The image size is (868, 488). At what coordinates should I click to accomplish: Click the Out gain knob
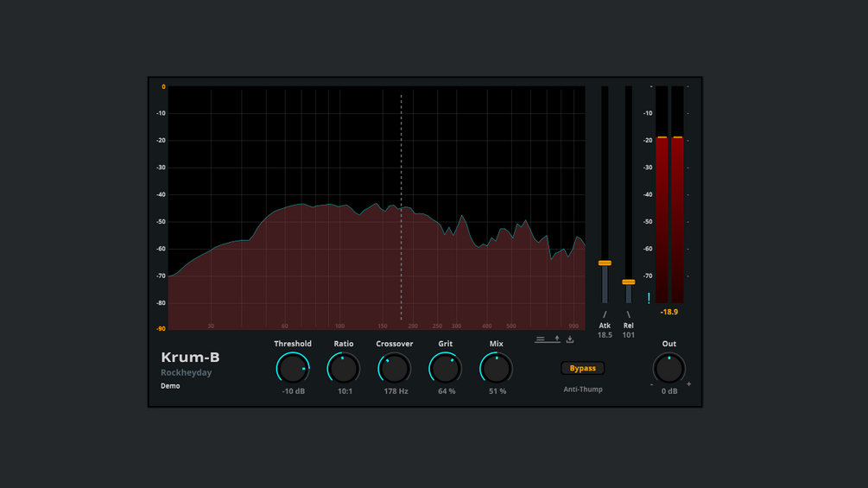[x=668, y=369]
